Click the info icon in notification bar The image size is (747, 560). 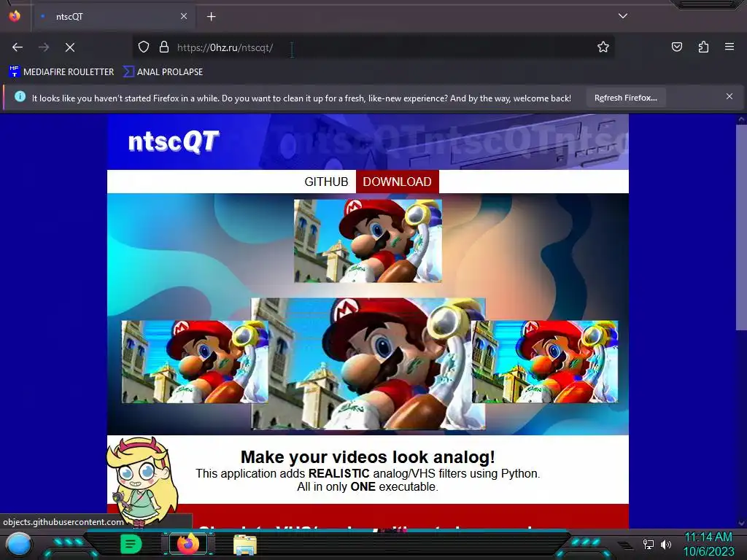point(20,97)
